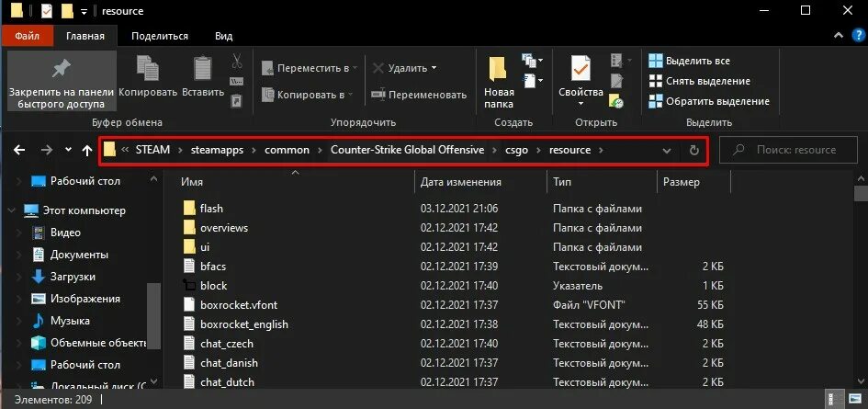Click the Edit file ribbon icon

(x=616, y=81)
